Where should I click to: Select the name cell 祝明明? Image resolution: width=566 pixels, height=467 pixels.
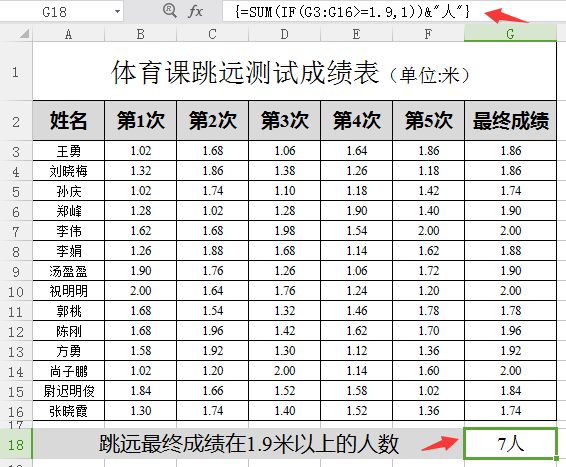pyautogui.click(x=69, y=291)
